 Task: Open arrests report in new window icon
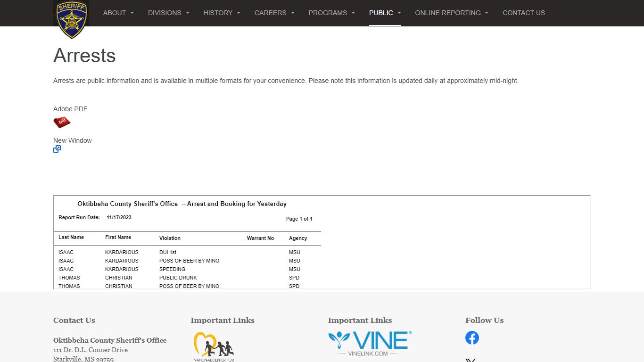(x=57, y=149)
